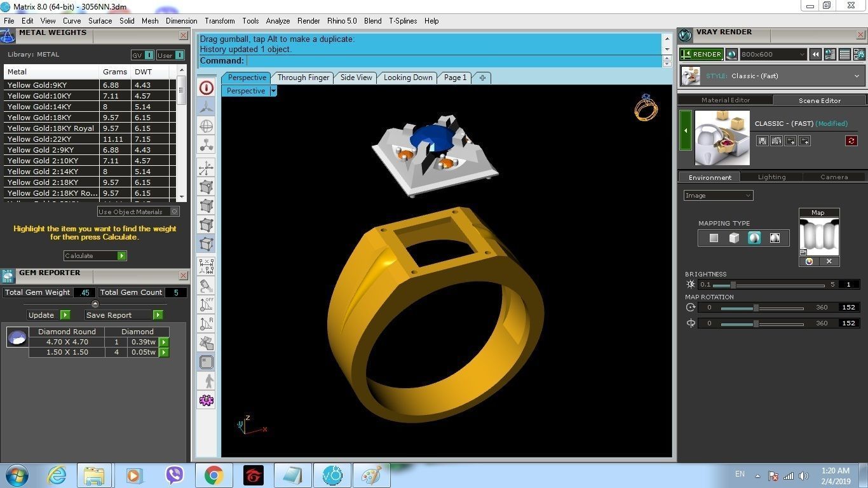
Task: Click the walking figure icon in toolbar
Action: (207, 381)
